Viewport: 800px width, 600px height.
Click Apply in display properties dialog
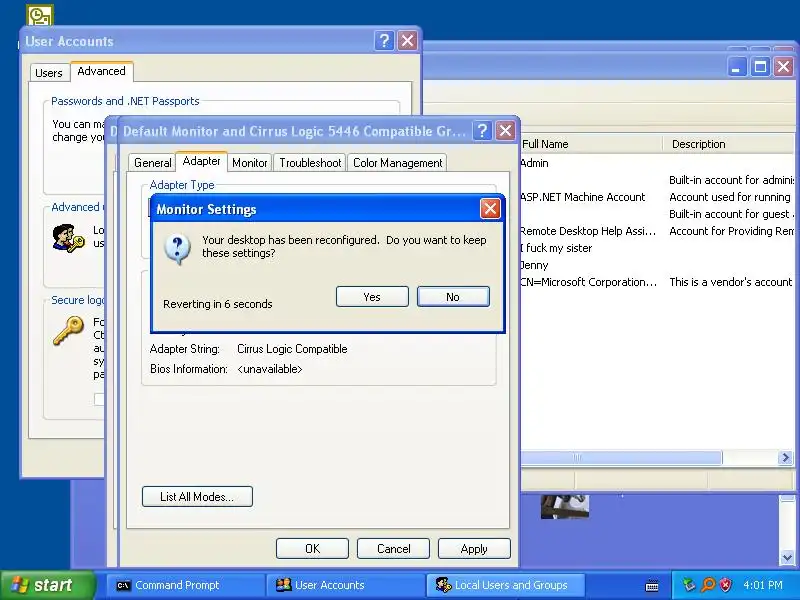[474, 548]
